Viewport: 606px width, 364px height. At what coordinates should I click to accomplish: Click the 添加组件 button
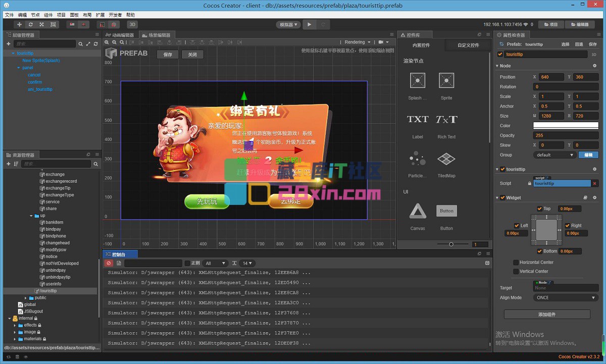click(x=547, y=315)
